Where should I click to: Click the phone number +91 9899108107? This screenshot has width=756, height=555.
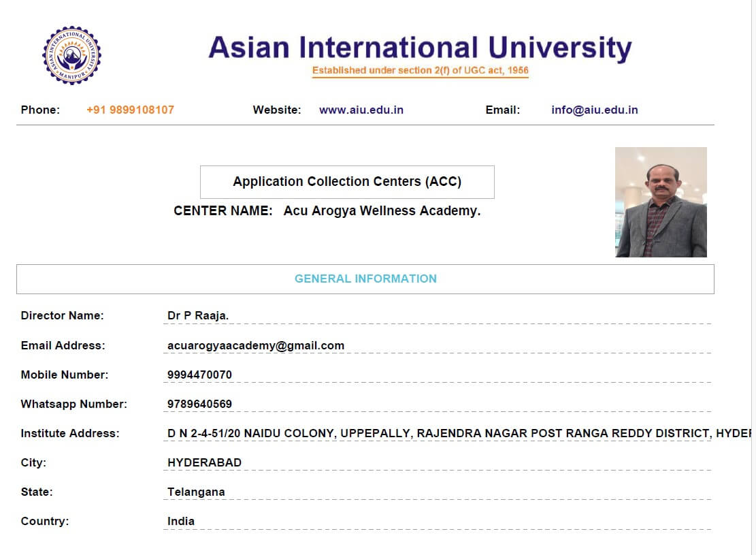point(130,110)
